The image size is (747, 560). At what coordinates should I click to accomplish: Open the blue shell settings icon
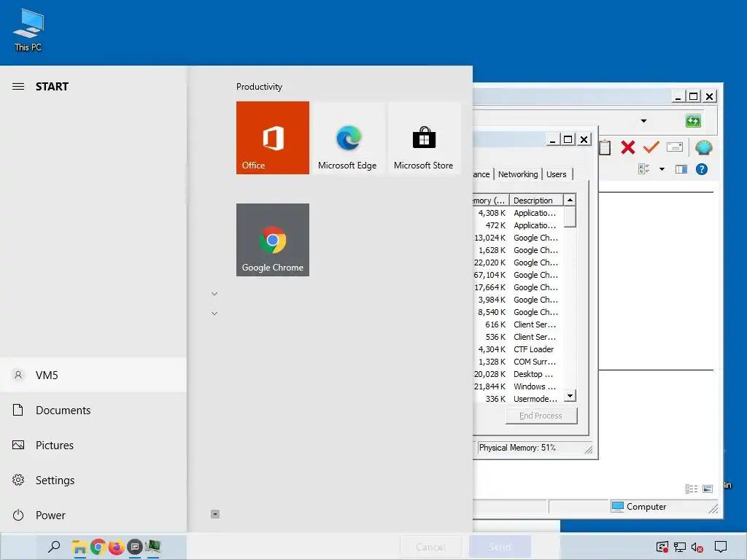(704, 147)
